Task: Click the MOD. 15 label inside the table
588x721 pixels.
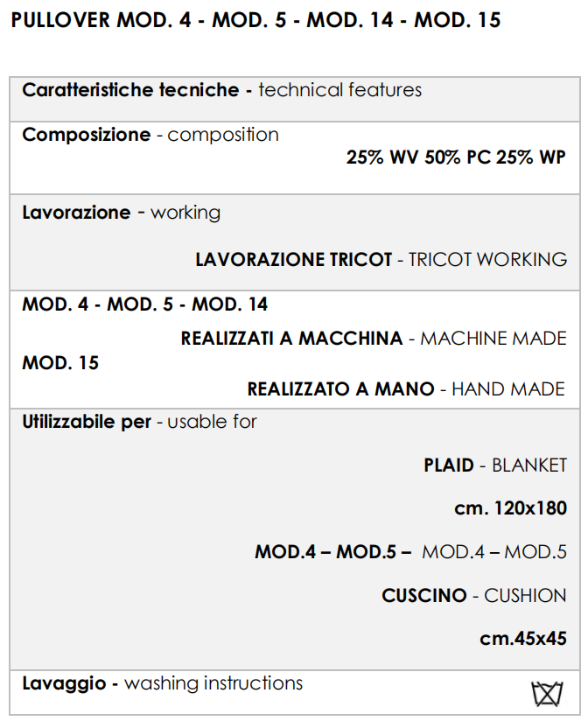Action: [x=60, y=362]
